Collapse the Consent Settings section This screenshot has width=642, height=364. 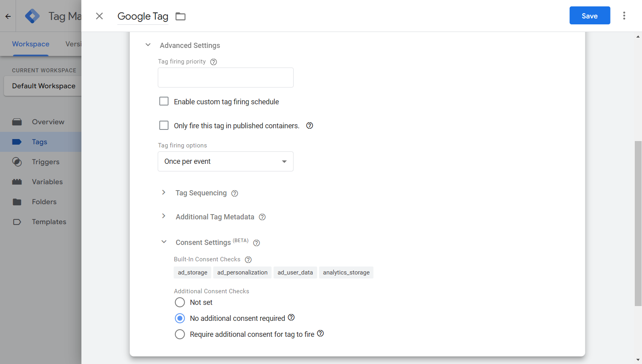click(x=164, y=242)
